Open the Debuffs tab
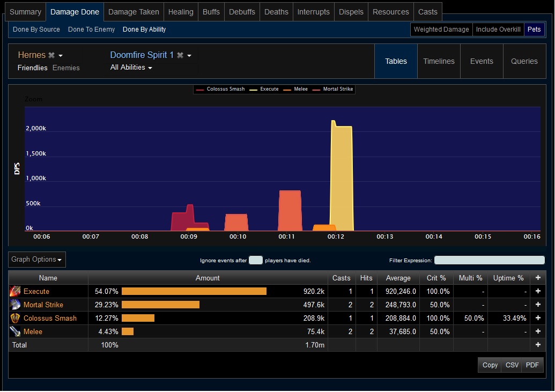 coord(242,12)
